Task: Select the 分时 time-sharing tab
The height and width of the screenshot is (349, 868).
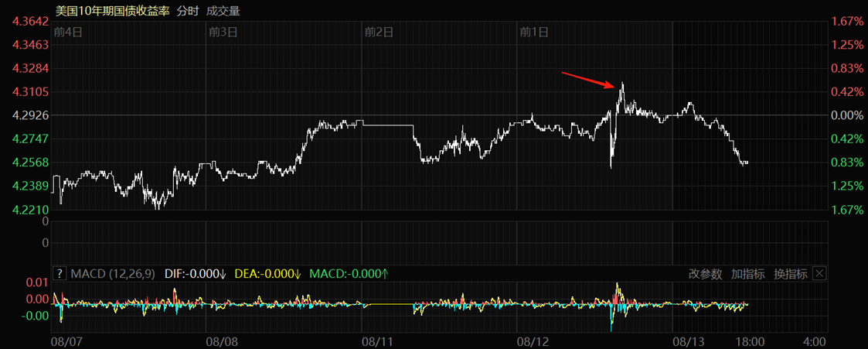Action: (188, 11)
